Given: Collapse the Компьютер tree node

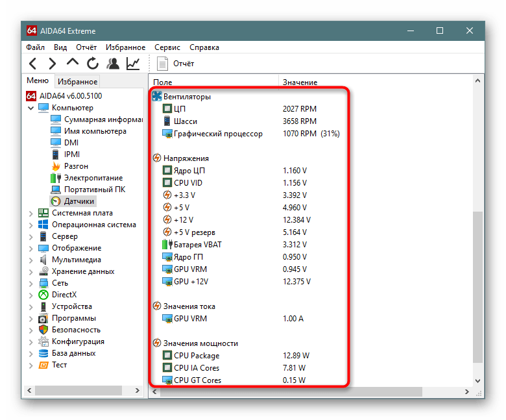Looking at the screenshot, I should pyautogui.click(x=30, y=108).
